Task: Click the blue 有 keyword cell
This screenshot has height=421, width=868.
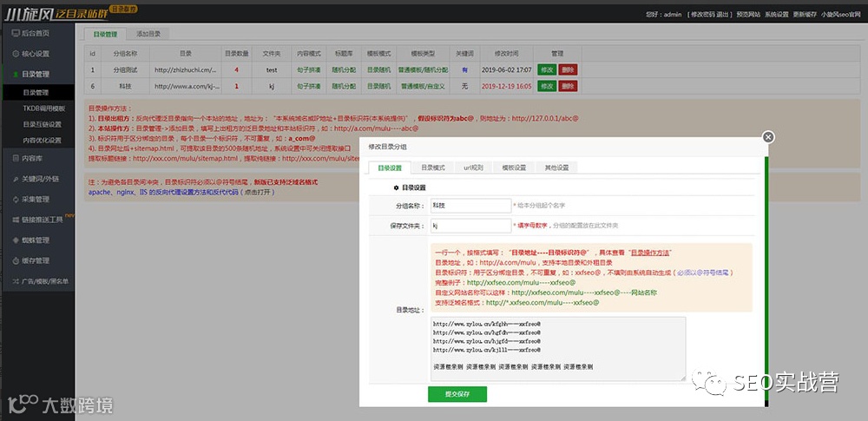Action: (464, 69)
